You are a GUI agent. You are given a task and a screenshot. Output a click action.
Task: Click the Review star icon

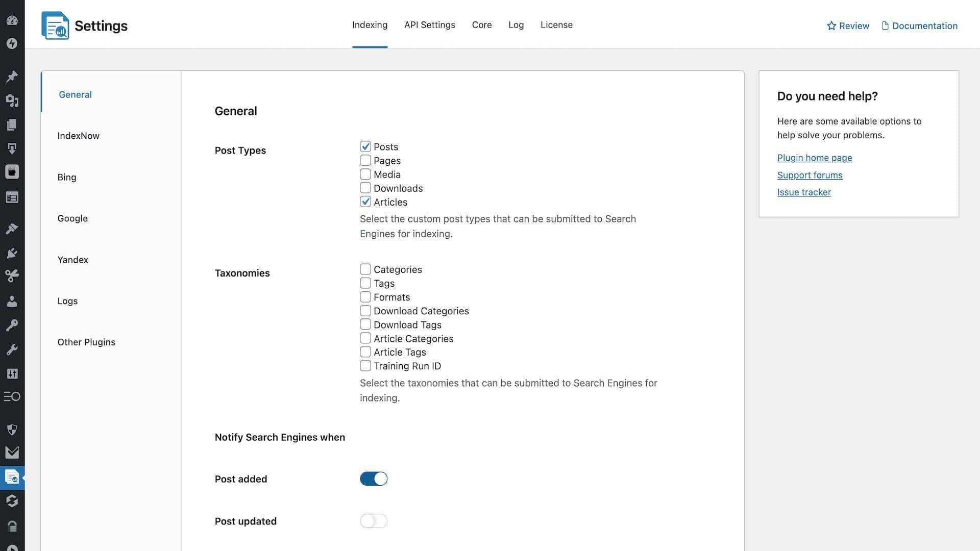tap(831, 26)
